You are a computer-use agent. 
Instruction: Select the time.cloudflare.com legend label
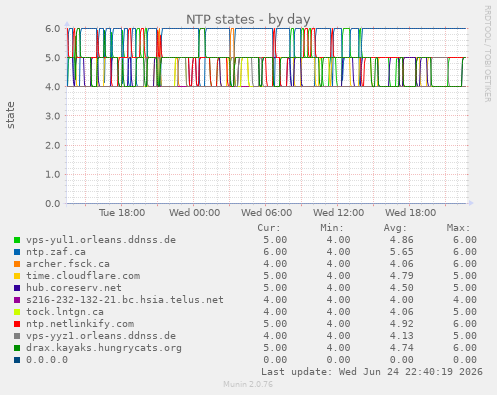click(x=83, y=276)
